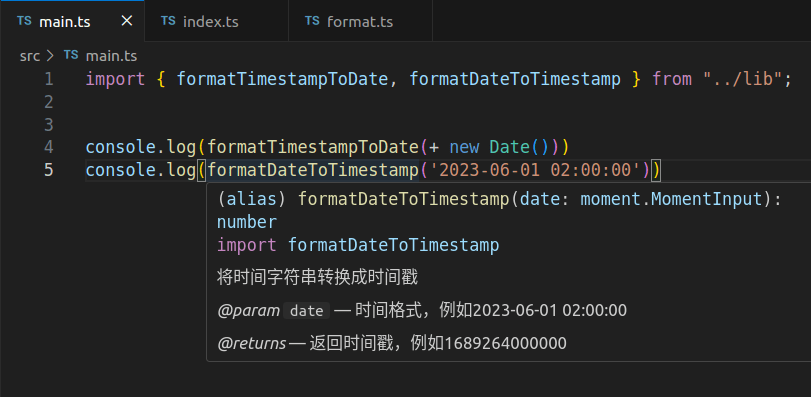Screen dimensions: 811x397
Task: Open the src breadcrumb folder
Action: (x=29, y=56)
